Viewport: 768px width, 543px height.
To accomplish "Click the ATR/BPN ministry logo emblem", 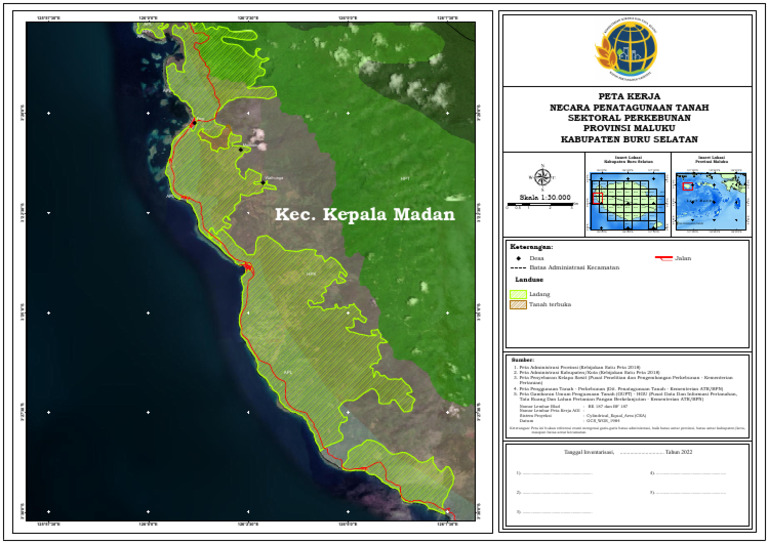I will pos(626,50).
